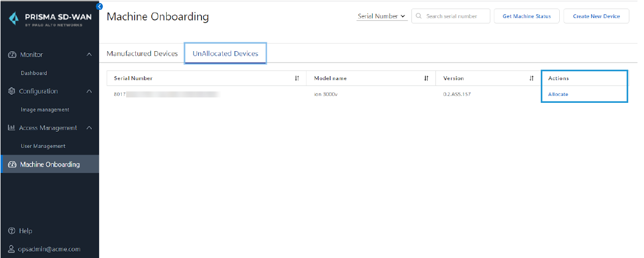Click the Monitor gauge icon
Screen dimensions: 644x258
click(x=12, y=55)
